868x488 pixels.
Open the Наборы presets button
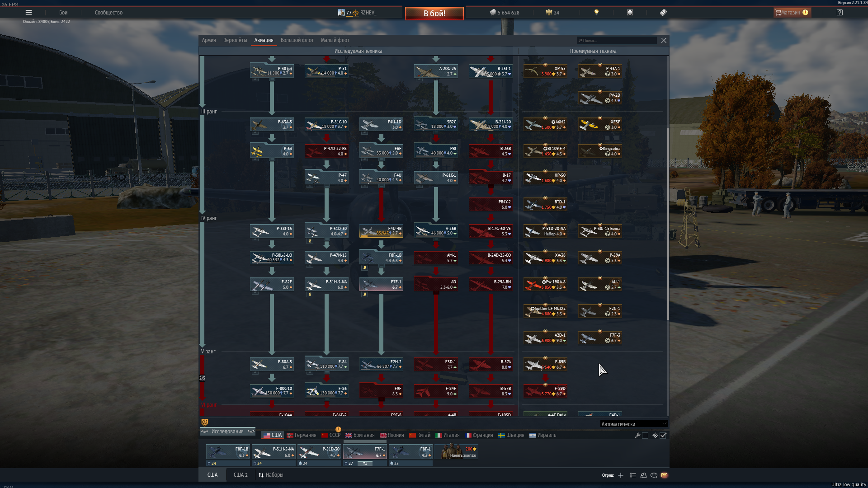tap(271, 475)
